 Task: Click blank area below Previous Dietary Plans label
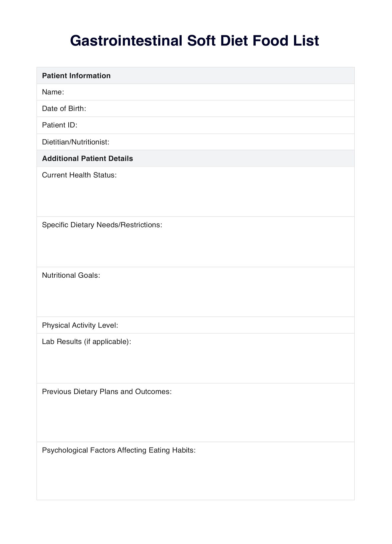(x=195, y=419)
